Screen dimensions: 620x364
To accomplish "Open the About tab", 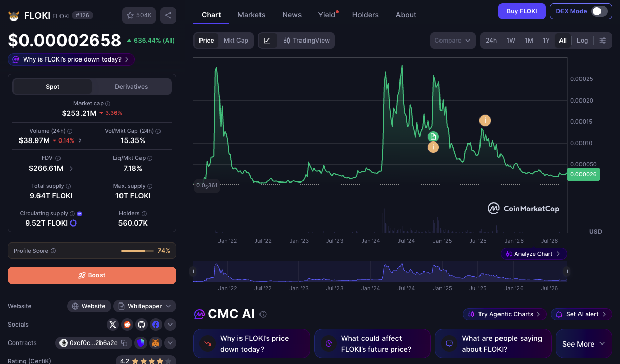I will [x=406, y=15].
